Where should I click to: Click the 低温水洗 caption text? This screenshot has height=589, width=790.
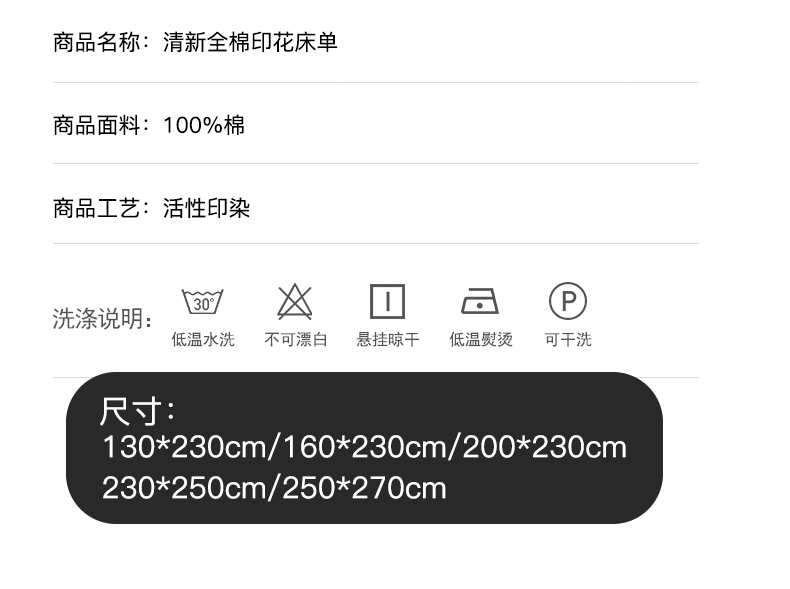(203, 340)
